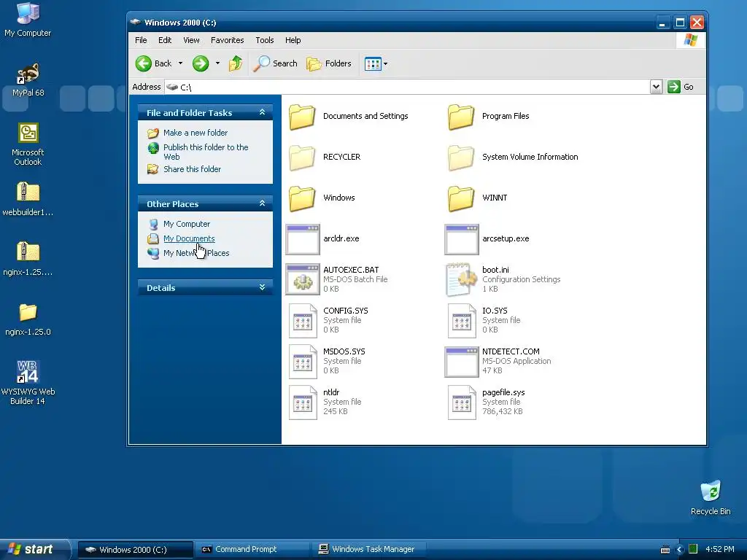Image resolution: width=747 pixels, height=560 pixels.
Task: Select System Volume Information folder icon
Action: point(461,157)
